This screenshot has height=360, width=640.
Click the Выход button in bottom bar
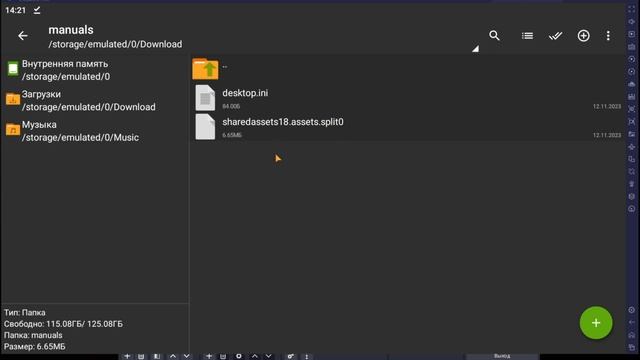click(x=502, y=356)
